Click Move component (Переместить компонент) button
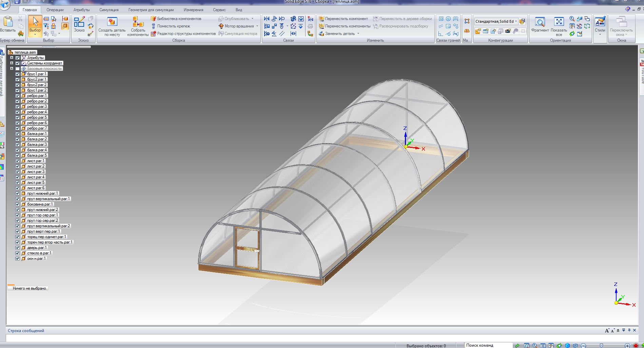 pyautogui.click(x=343, y=19)
